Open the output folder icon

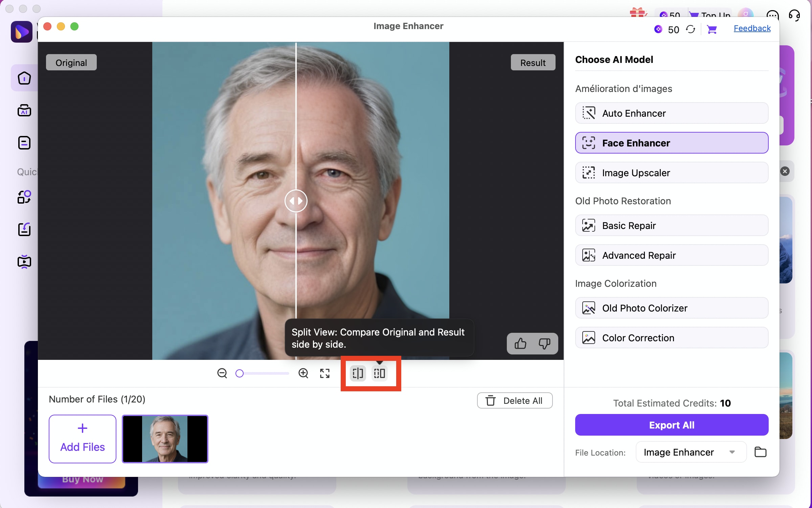(x=760, y=452)
